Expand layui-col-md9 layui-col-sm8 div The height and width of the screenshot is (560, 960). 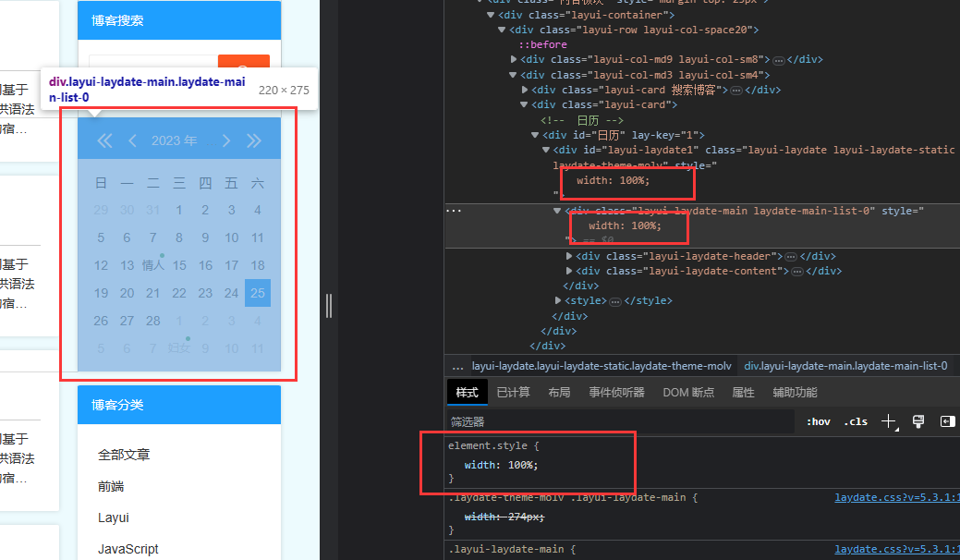pos(513,59)
